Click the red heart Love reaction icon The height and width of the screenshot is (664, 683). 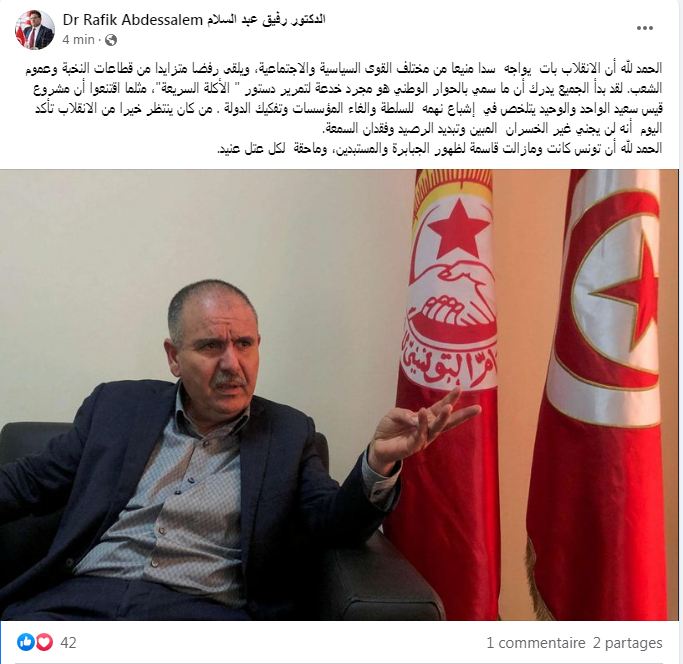pyautogui.click(x=44, y=642)
